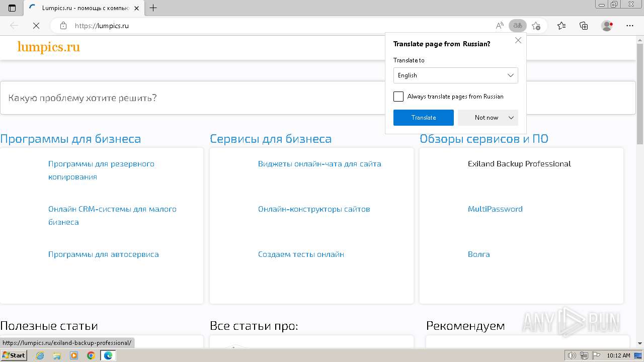This screenshot has width=644, height=362.
Task: Add page to favorites star icon
Action: 536,26
